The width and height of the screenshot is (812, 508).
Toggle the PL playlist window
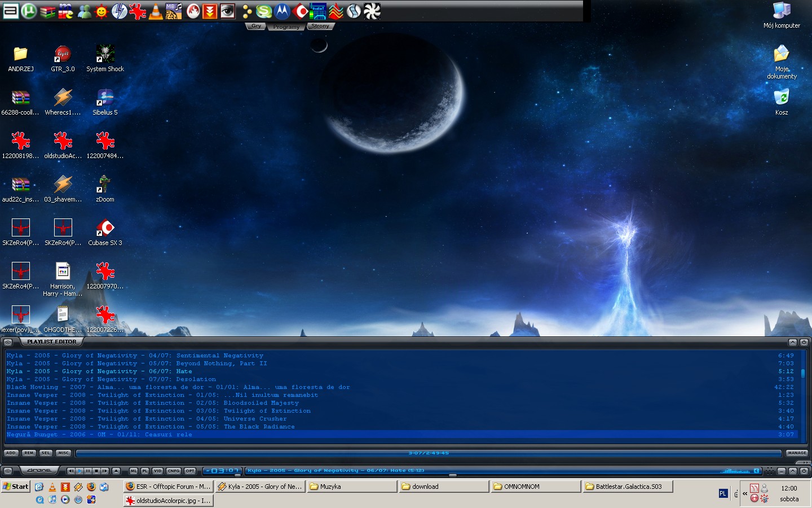[x=145, y=471]
